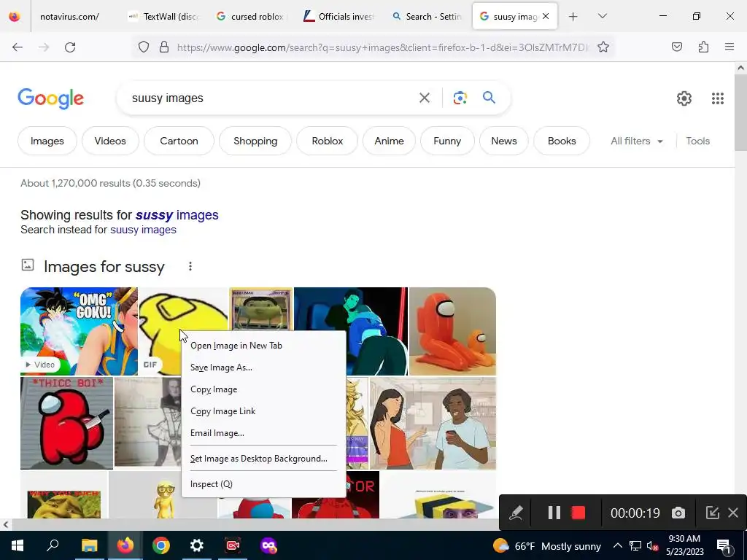Screen dimensions: 747x560
Task: Open the notification center icon
Action: (724, 546)
